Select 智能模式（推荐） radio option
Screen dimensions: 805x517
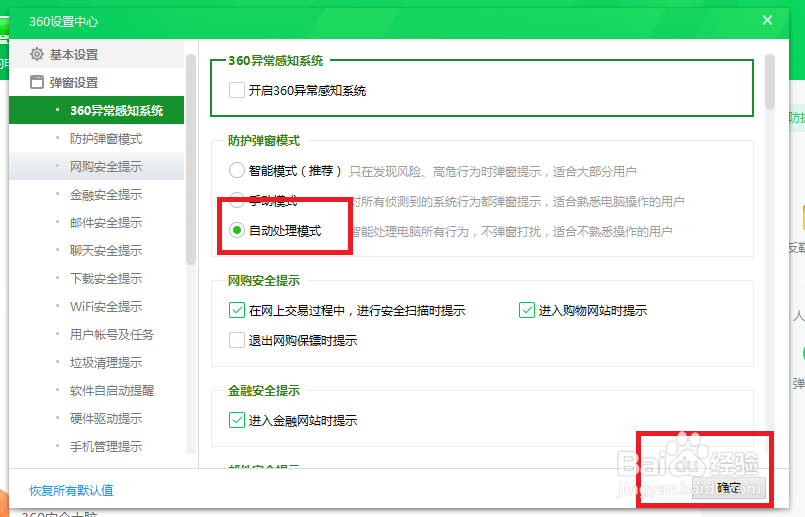(237, 170)
